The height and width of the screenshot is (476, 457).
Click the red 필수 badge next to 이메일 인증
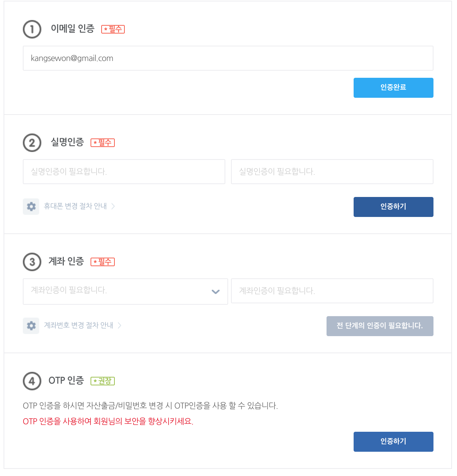[x=113, y=29]
